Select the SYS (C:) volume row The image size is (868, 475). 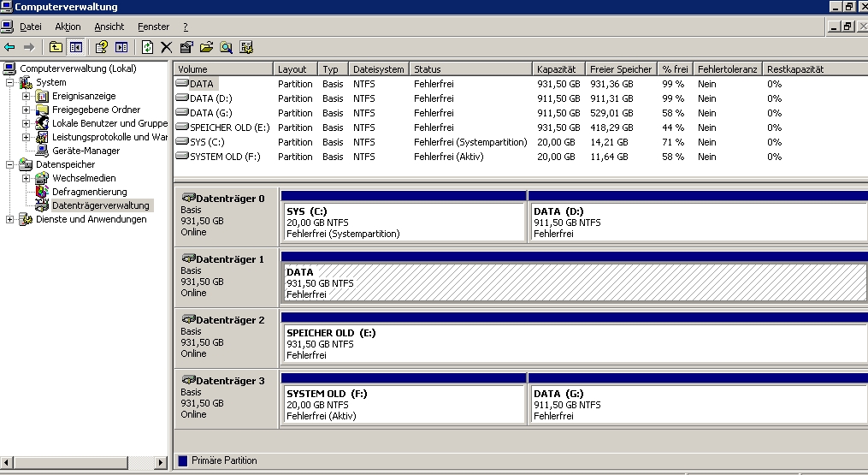(x=520, y=142)
